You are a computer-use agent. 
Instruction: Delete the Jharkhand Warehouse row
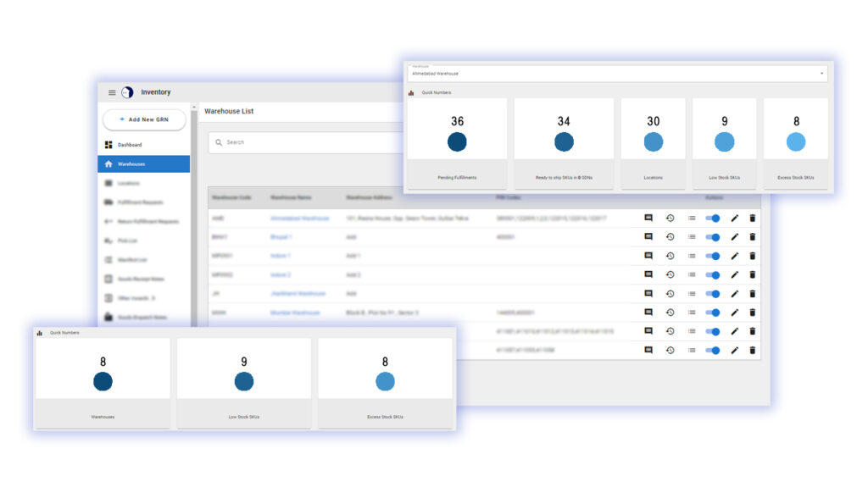(753, 293)
